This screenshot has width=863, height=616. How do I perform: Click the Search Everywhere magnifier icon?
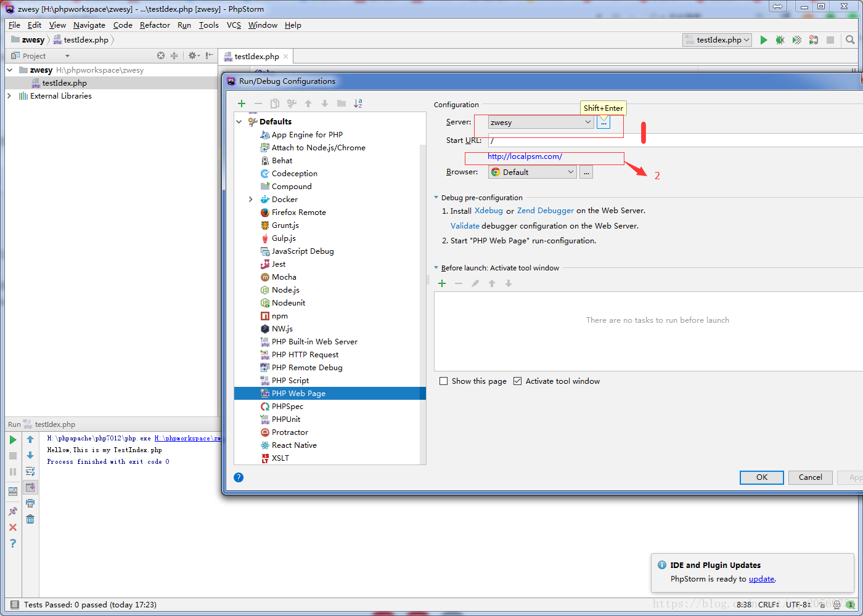pos(850,40)
